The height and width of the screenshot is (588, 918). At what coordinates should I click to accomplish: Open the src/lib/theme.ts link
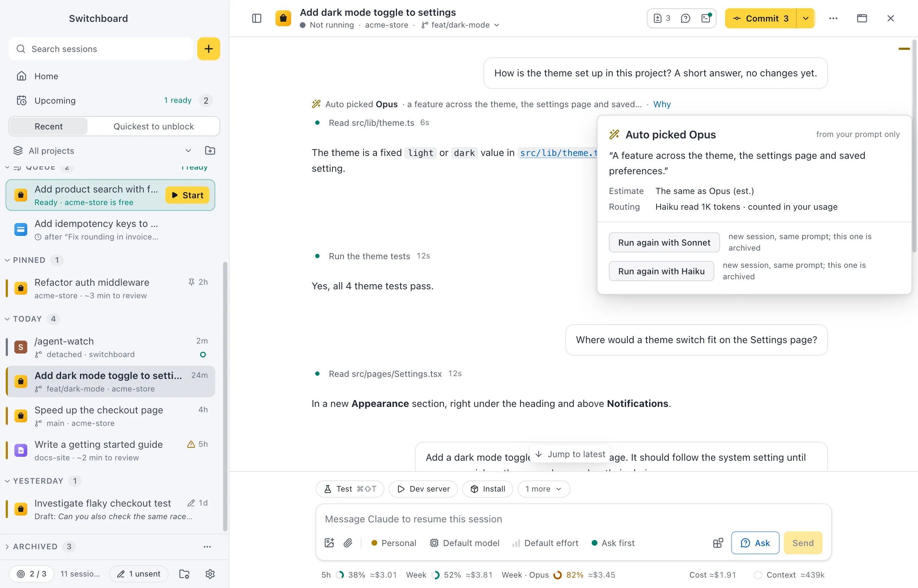pyautogui.click(x=558, y=153)
